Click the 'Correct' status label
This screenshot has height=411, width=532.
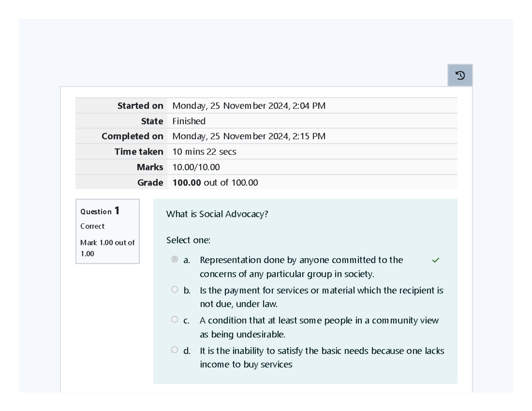click(92, 226)
